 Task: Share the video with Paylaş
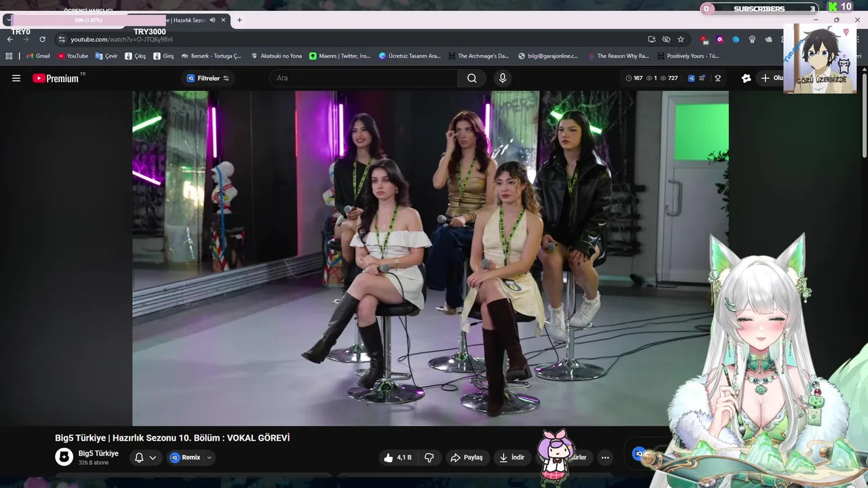coord(467,457)
